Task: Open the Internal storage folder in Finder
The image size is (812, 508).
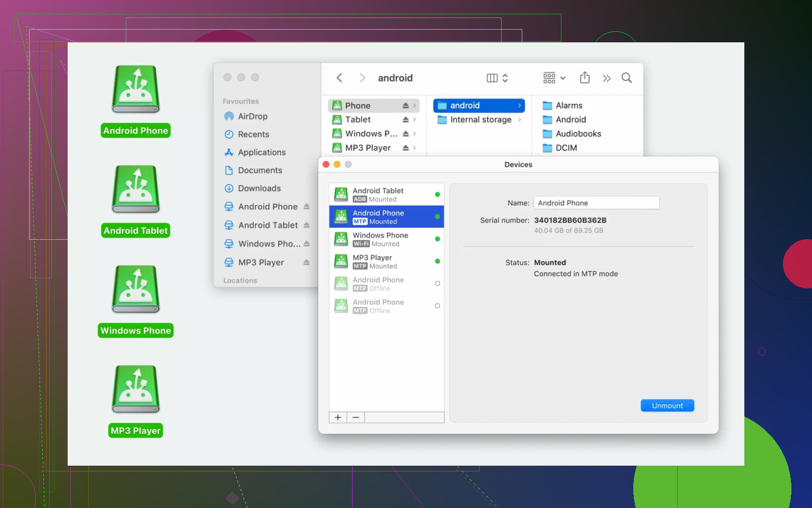Action: coord(479,120)
